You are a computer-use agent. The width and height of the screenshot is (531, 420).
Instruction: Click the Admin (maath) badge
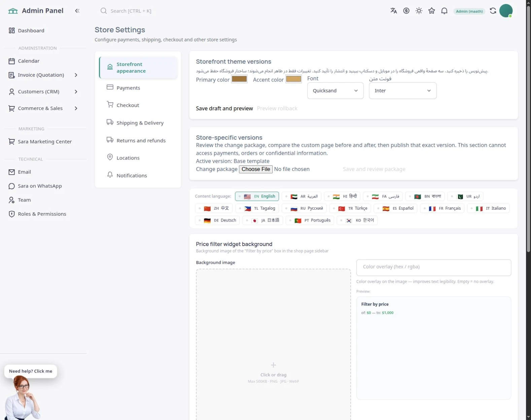pos(469,11)
